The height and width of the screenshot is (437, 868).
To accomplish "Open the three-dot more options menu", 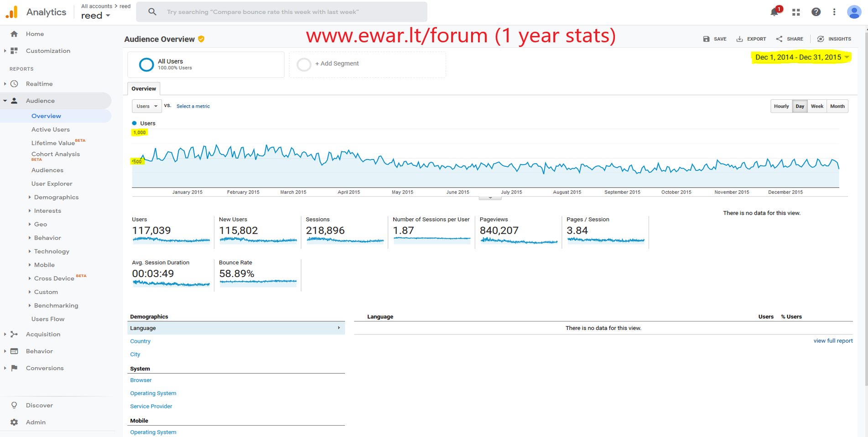I will click(x=834, y=12).
